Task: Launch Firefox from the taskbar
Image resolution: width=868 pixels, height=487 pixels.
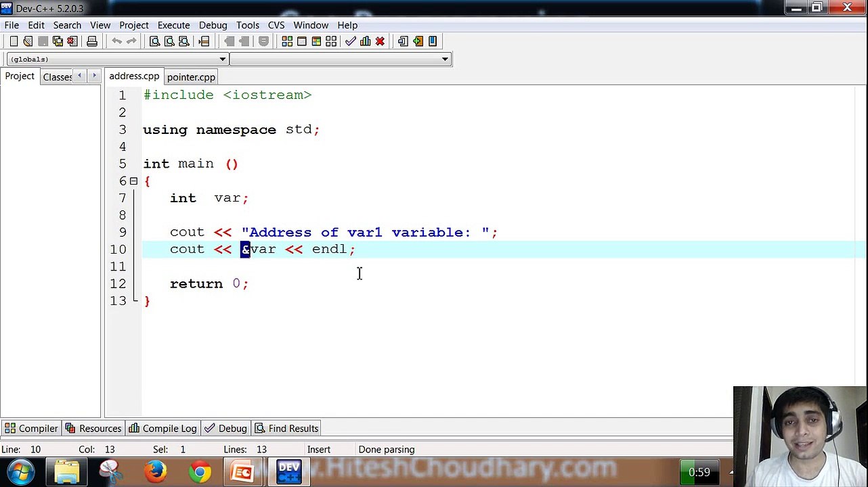Action: click(x=155, y=471)
